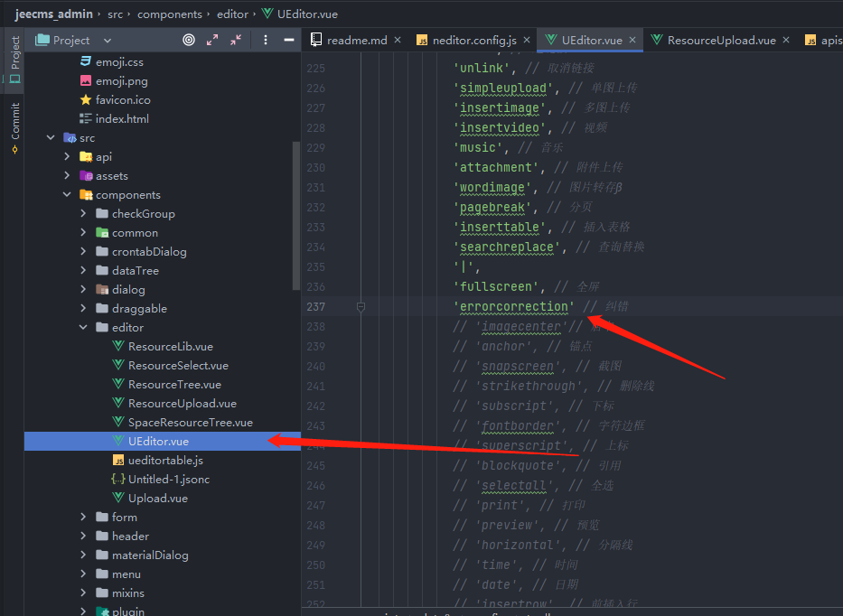Open the Project view dropdown
This screenshot has height=616, width=843.
pyautogui.click(x=108, y=41)
